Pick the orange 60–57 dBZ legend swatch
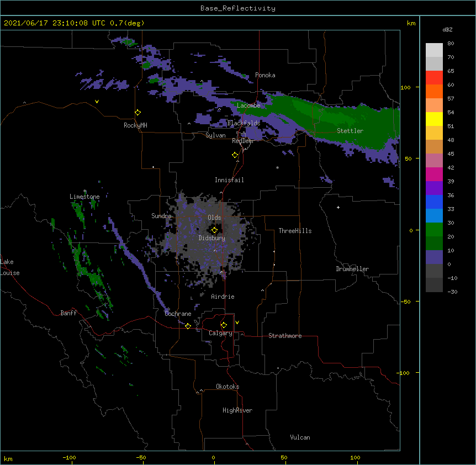 [434, 91]
